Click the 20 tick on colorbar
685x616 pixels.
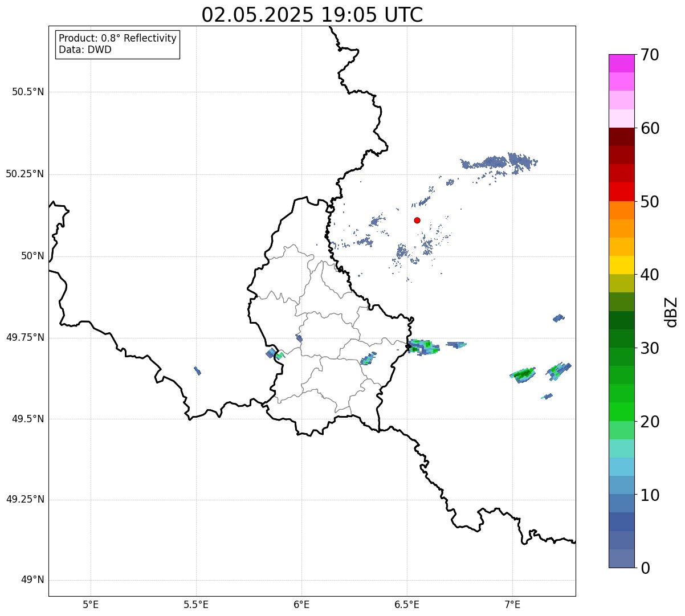pyautogui.click(x=650, y=422)
